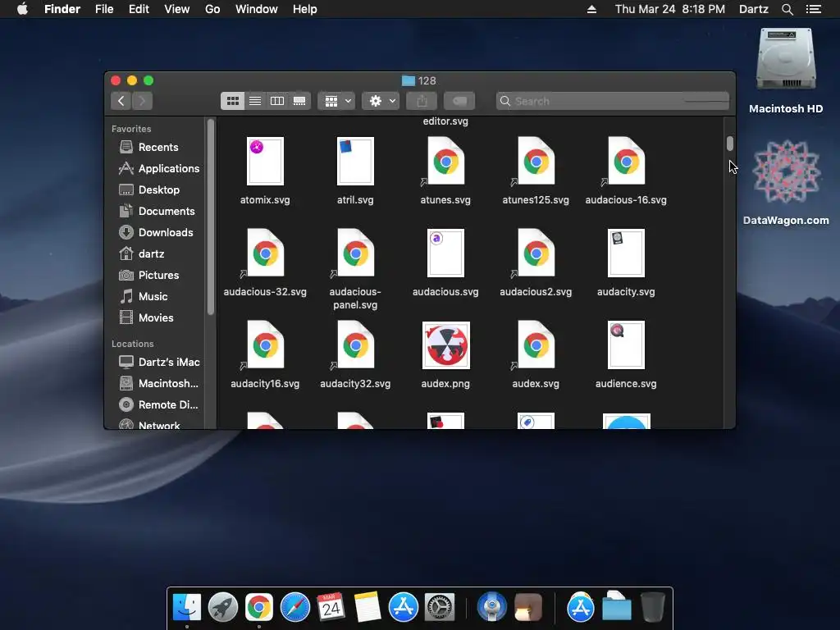Open Launchpad rocket in the Dock

(x=223, y=608)
